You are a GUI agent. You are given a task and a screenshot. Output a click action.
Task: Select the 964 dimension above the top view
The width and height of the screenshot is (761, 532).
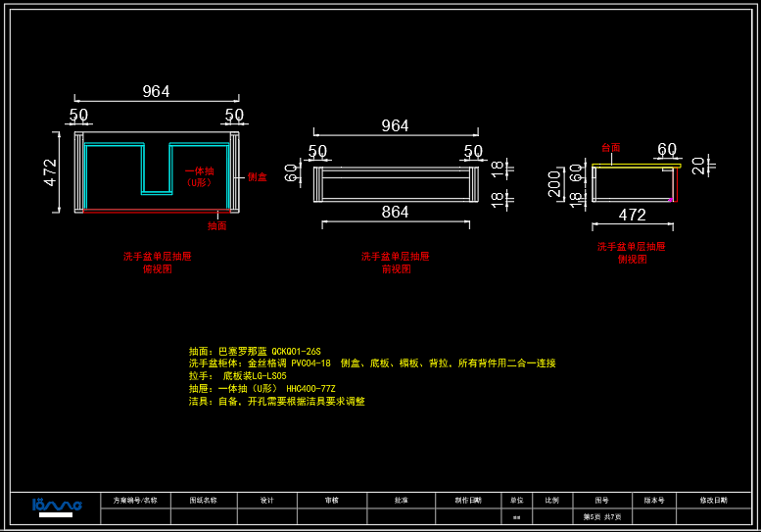click(x=156, y=91)
